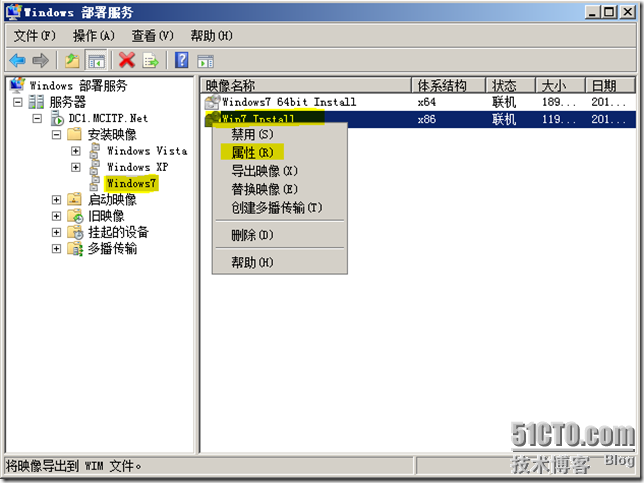Open the 文件(F) menu
Viewport: 644px width, 483px height.
pos(34,36)
